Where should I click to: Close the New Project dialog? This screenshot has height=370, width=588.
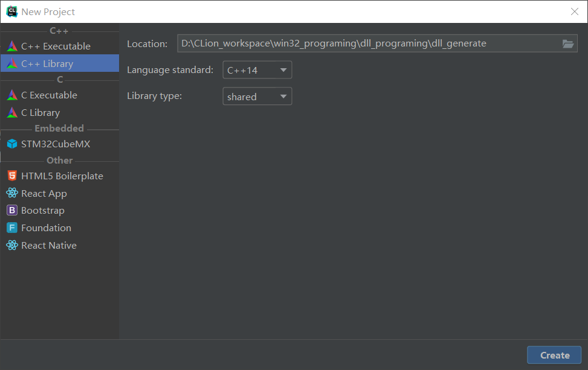click(575, 11)
